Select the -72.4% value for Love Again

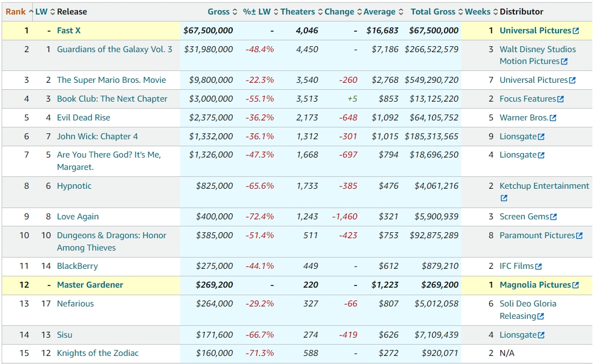(260, 217)
